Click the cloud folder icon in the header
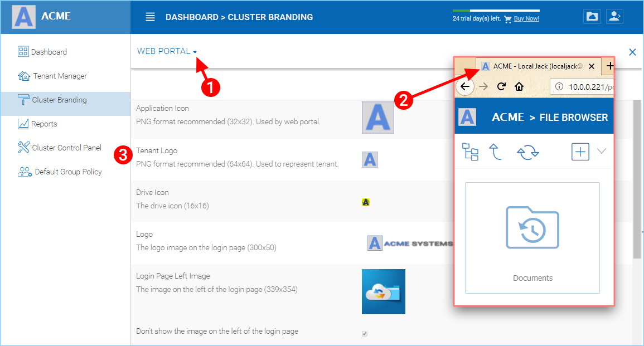The image size is (644, 346). [x=592, y=16]
